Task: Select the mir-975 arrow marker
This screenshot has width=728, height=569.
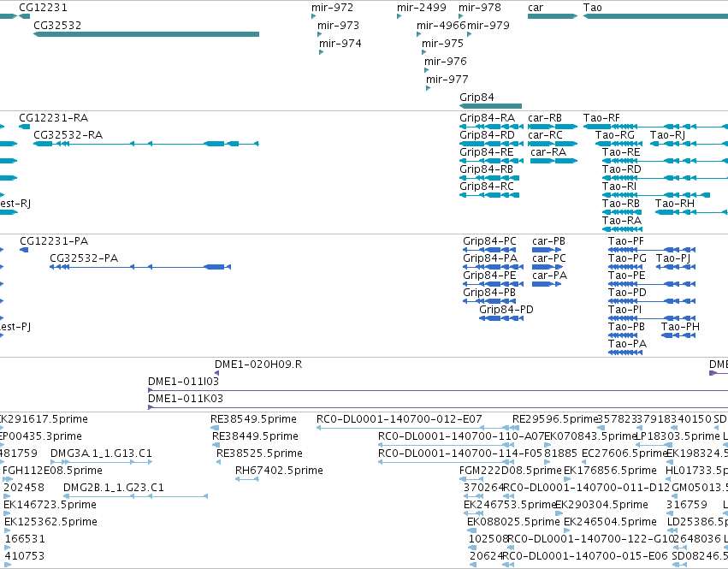Action: 424,52
